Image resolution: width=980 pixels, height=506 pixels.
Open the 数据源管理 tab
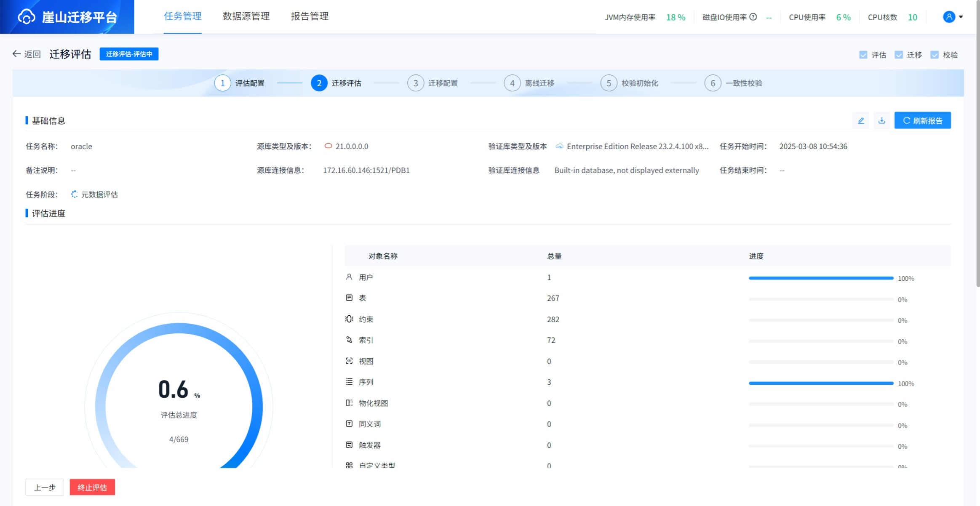coord(246,16)
